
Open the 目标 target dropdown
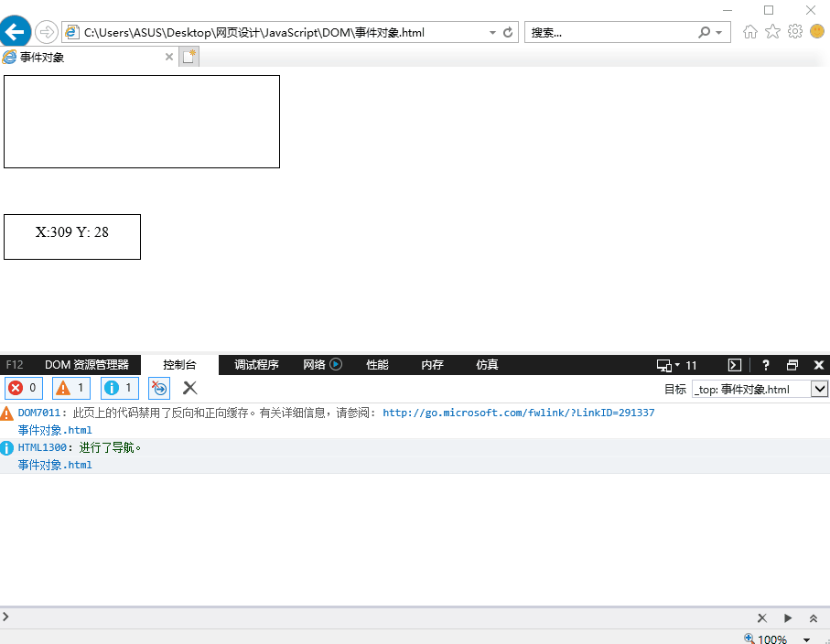[760, 390]
